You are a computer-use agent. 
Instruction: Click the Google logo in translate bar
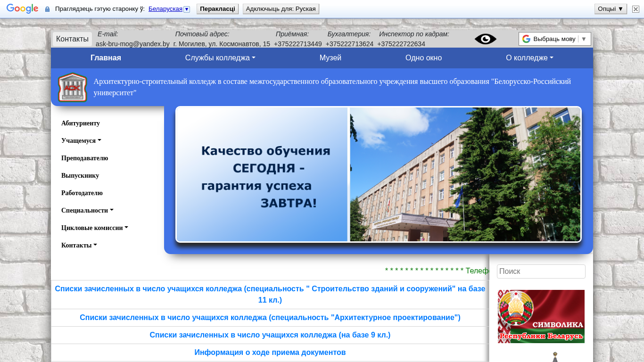tap(22, 8)
